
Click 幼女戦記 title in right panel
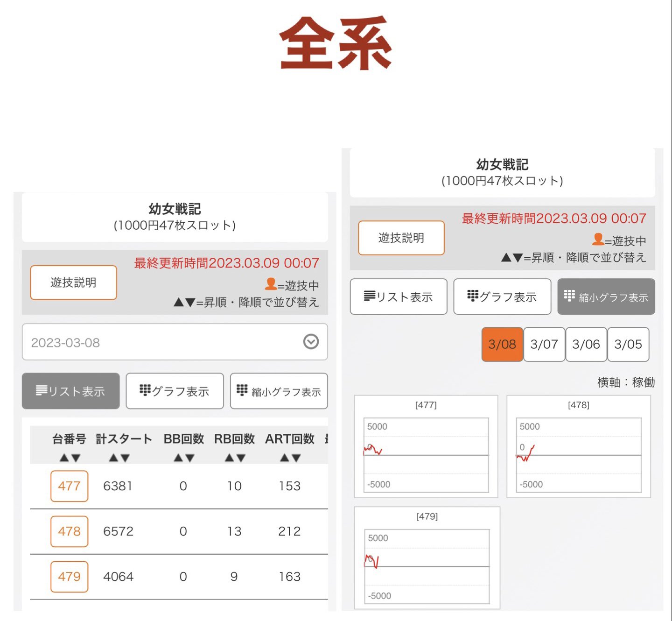pyautogui.click(x=502, y=164)
